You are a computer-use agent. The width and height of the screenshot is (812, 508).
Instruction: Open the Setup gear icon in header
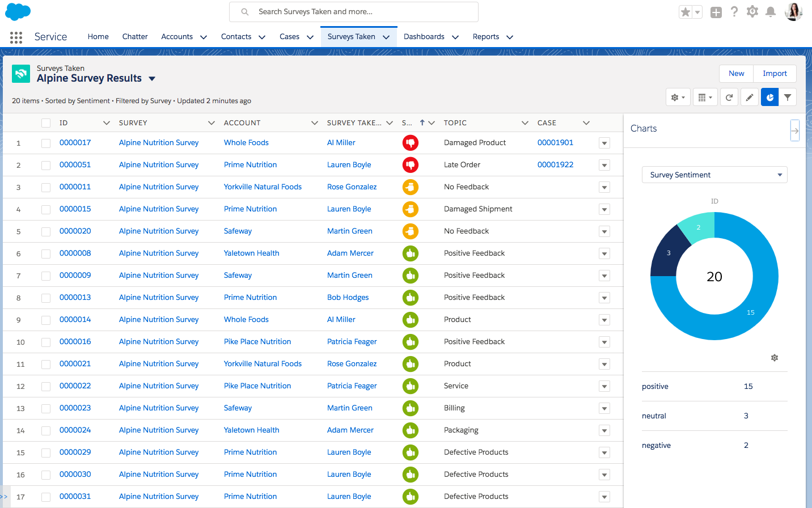(x=752, y=11)
